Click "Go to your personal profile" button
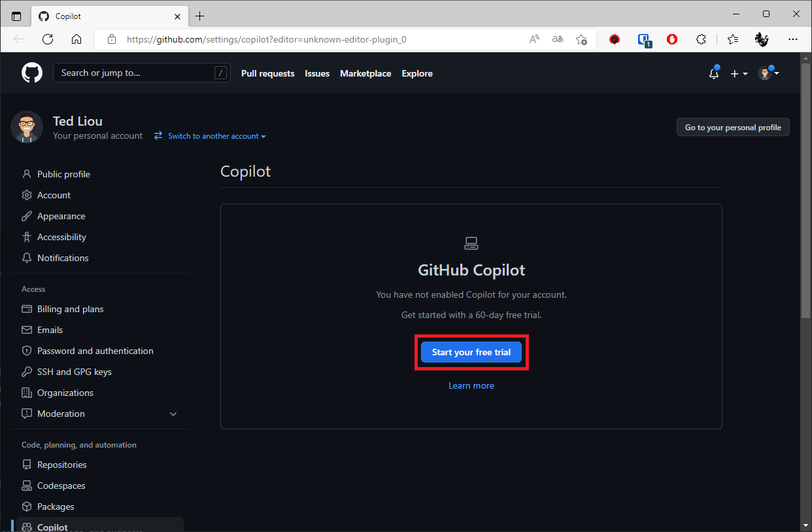The width and height of the screenshot is (812, 532). (733, 127)
